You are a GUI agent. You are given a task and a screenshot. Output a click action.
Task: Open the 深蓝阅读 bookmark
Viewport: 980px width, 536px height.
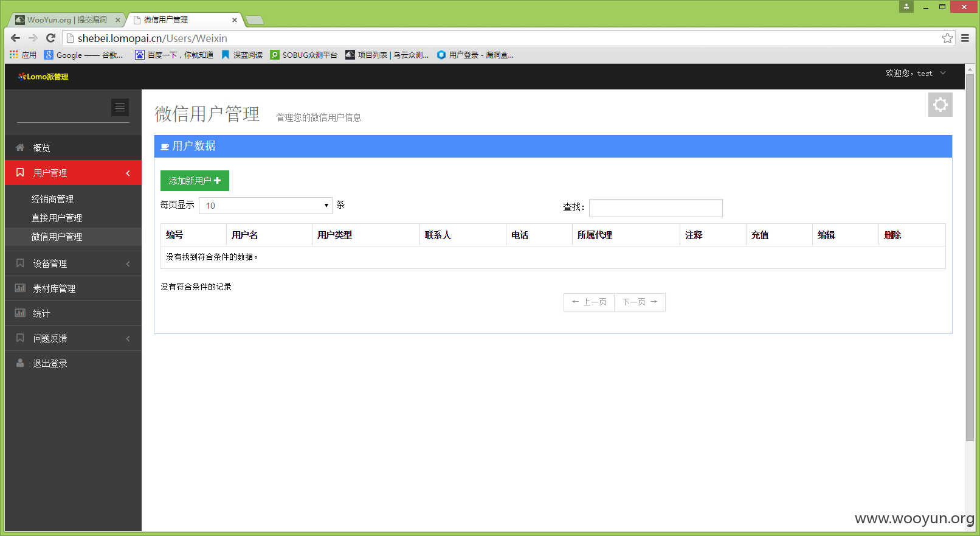click(242, 55)
